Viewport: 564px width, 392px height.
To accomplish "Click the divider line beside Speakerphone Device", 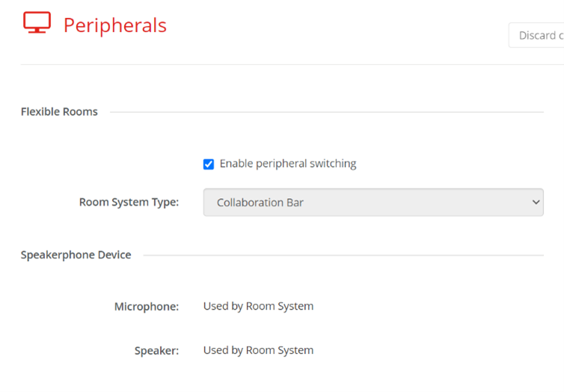I will click(343, 255).
